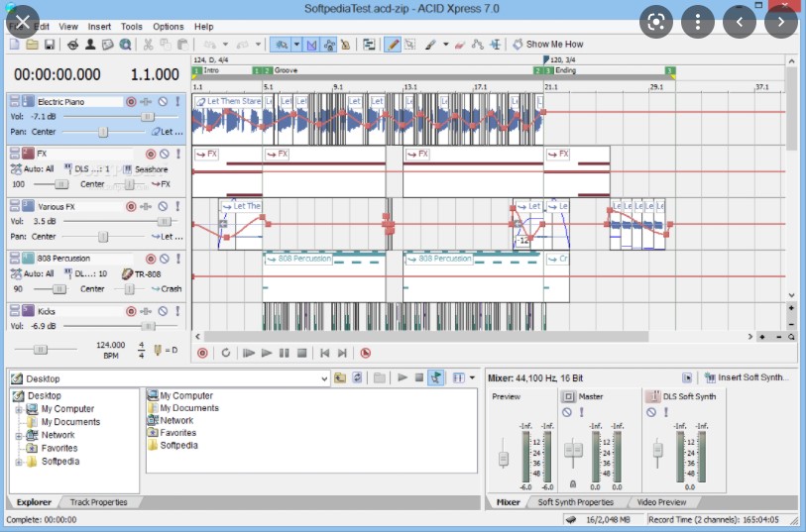This screenshot has width=806, height=532.
Task: Toggle Loop Playback button
Action: point(226,354)
